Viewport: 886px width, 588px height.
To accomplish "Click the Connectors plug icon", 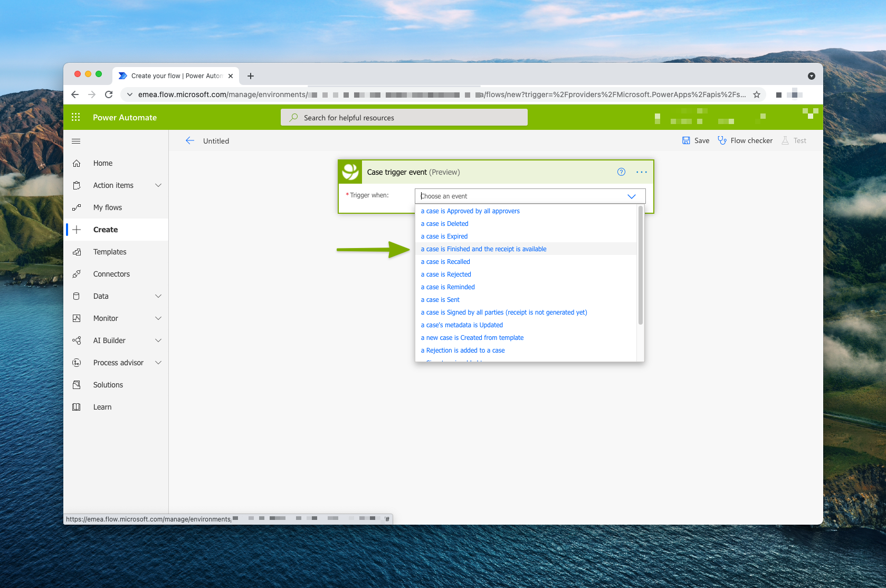I will (x=77, y=274).
